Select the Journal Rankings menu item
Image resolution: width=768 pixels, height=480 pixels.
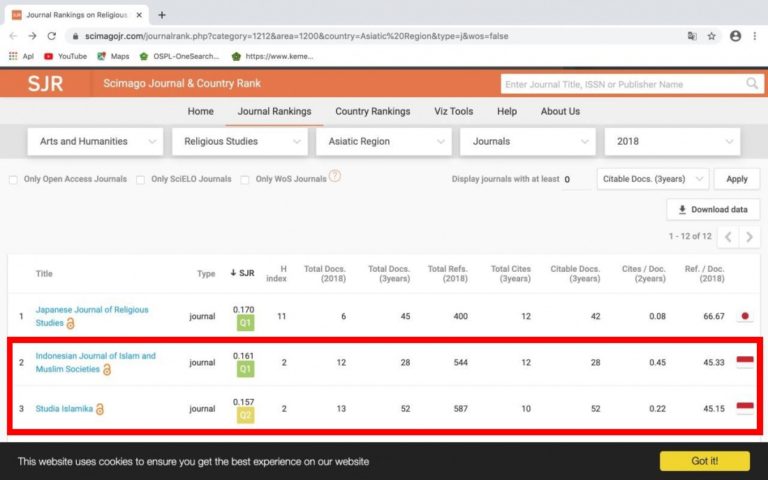click(x=274, y=112)
